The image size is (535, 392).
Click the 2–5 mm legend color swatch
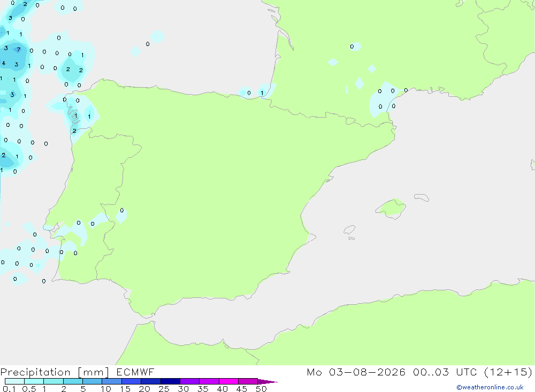click(73, 381)
